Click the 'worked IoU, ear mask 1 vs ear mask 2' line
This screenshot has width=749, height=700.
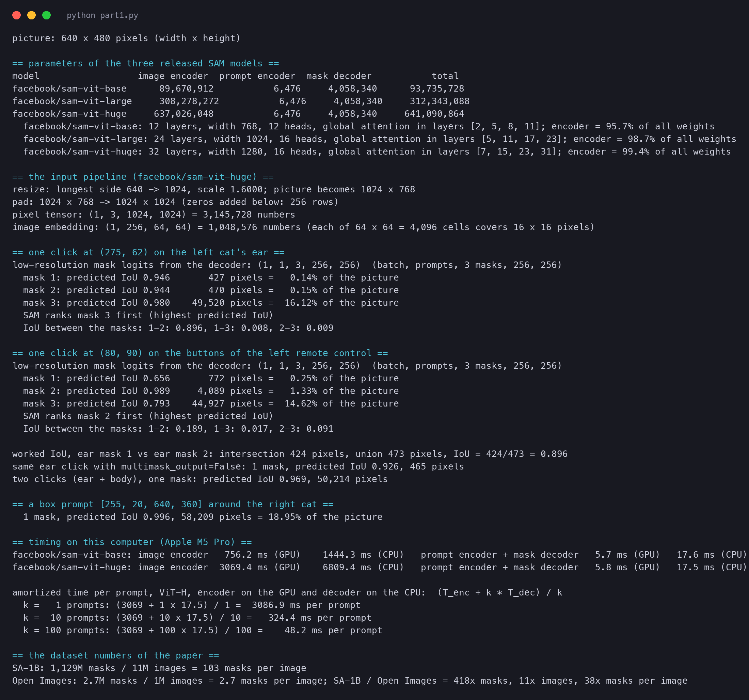290,454
